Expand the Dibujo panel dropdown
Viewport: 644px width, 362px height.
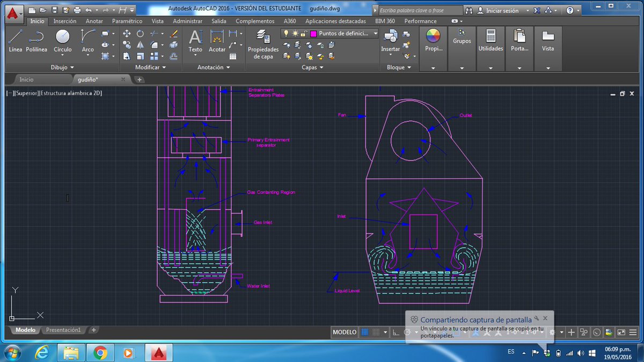pyautogui.click(x=63, y=68)
